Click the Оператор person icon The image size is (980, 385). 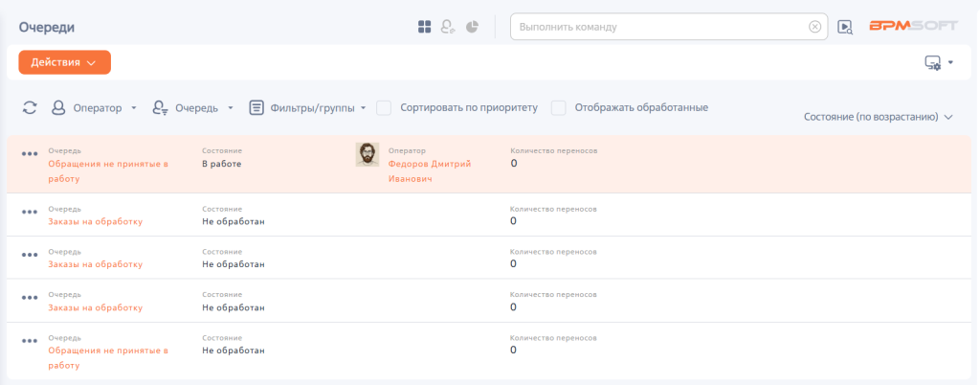58,107
